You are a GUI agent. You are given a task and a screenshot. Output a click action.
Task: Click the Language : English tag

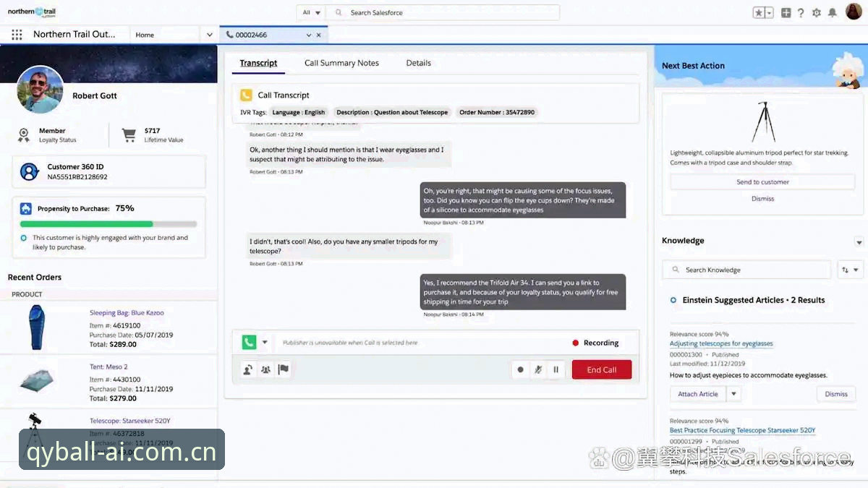pyautogui.click(x=299, y=112)
